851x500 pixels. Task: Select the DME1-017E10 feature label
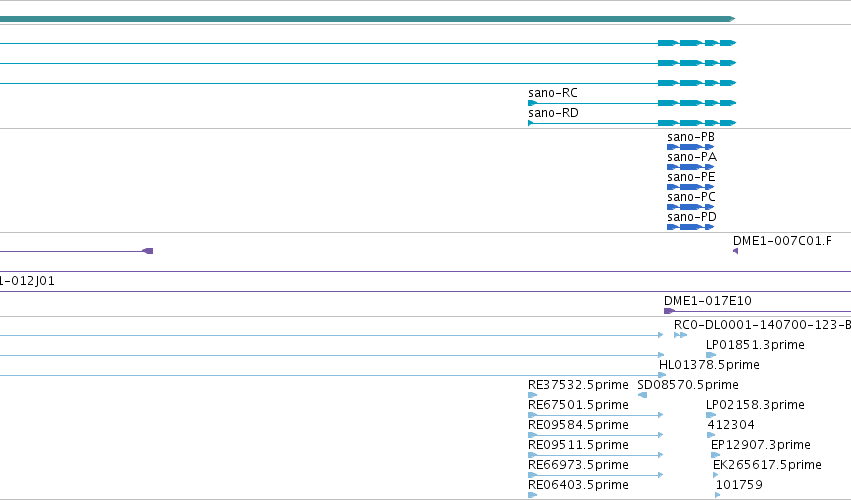click(708, 301)
